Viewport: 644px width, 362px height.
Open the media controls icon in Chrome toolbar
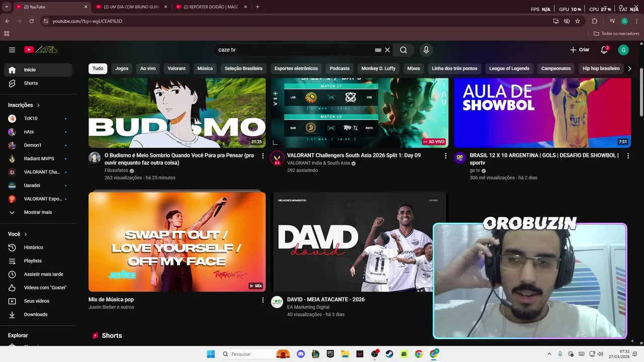coord(612,21)
